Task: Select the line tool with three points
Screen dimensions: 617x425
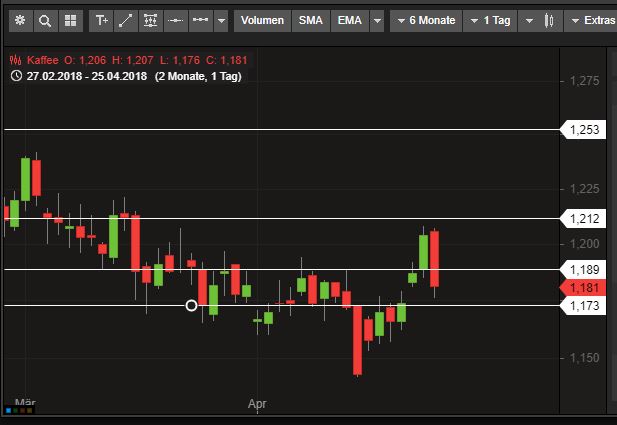Action: [201, 20]
